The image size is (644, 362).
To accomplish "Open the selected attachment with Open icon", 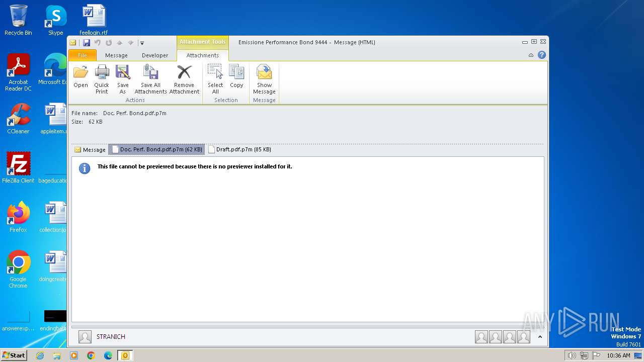I will tap(80, 77).
